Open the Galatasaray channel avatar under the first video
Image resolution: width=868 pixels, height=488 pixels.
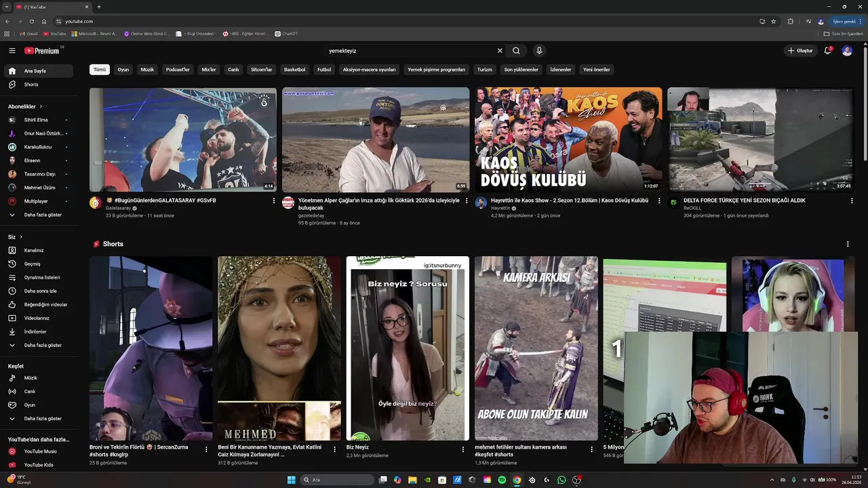[x=96, y=203]
